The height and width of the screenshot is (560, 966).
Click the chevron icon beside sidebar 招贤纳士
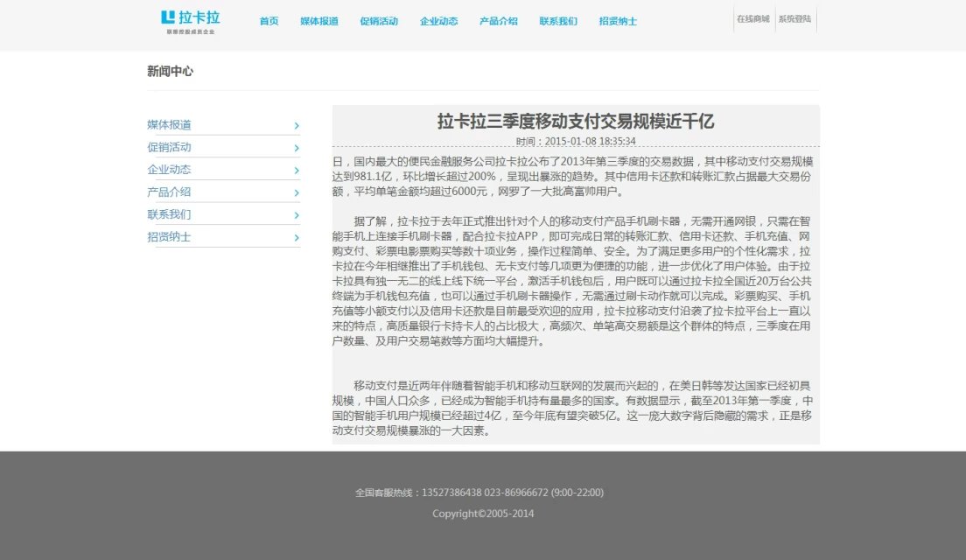[x=297, y=238]
